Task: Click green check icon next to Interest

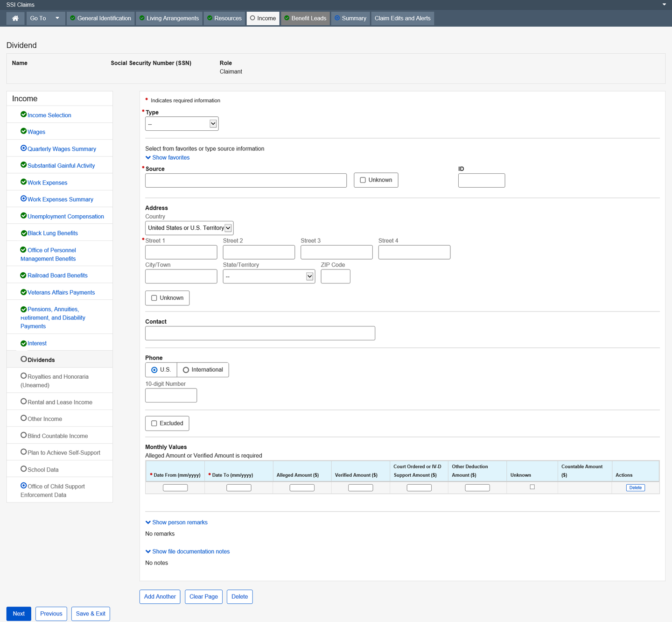Action: tap(23, 343)
